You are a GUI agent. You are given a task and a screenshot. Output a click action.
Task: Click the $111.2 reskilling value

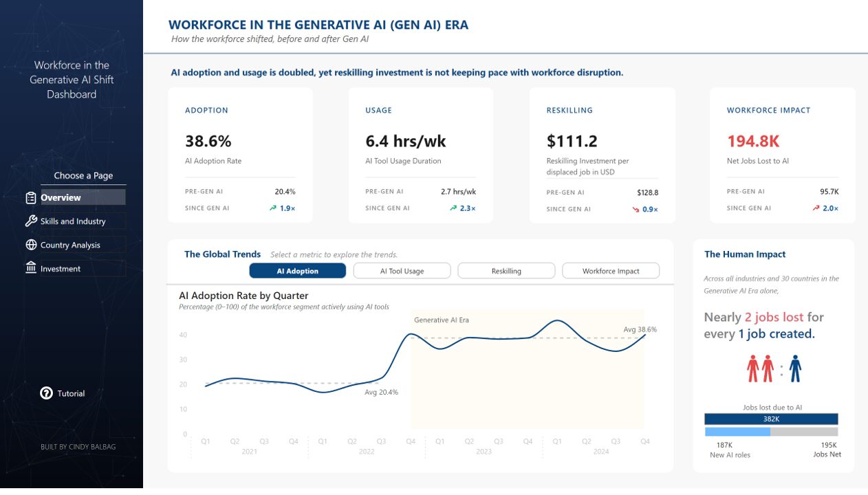click(573, 142)
